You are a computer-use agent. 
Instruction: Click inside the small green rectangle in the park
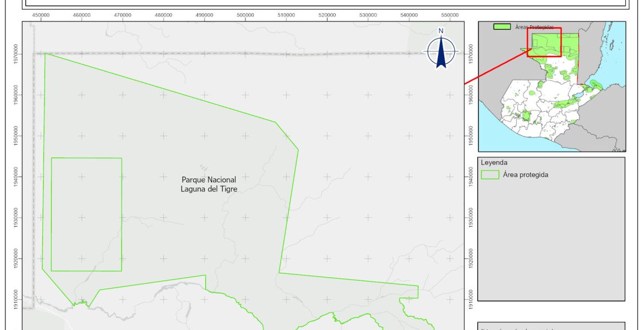pos(86,215)
